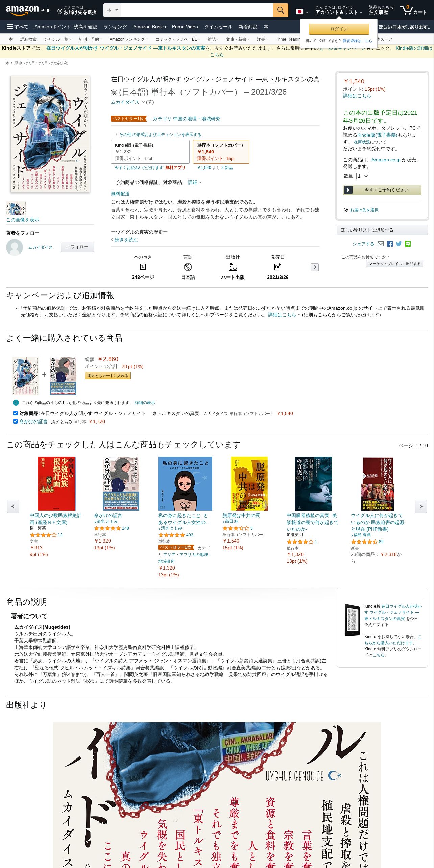Share via LINE icon

(x=408, y=244)
